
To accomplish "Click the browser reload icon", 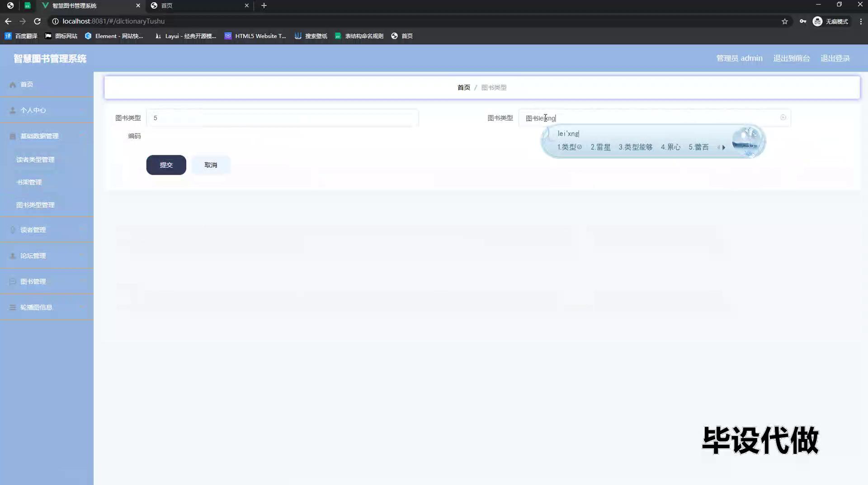I will tap(38, 21).
